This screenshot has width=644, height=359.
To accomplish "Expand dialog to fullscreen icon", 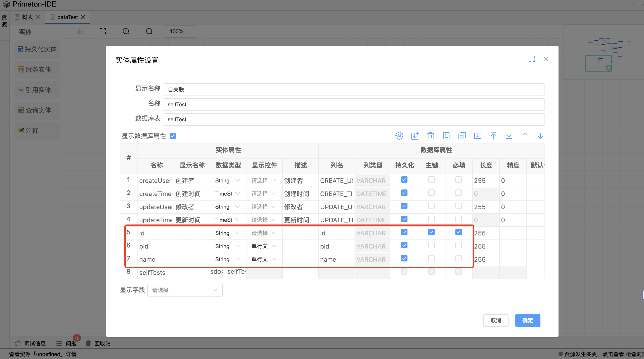I will pyautogui.click(x=532, y=59).
